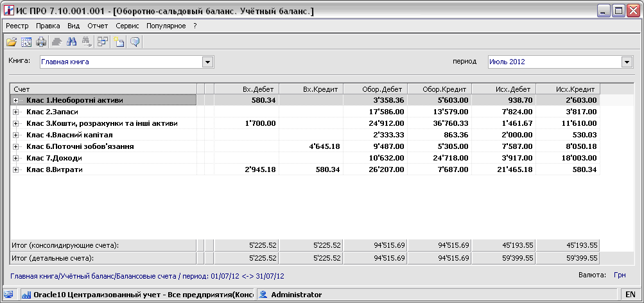The image size is (644, 303).
Task: Select the Клас 4.Власний капітал row label
Action: (x=69, y=135)
